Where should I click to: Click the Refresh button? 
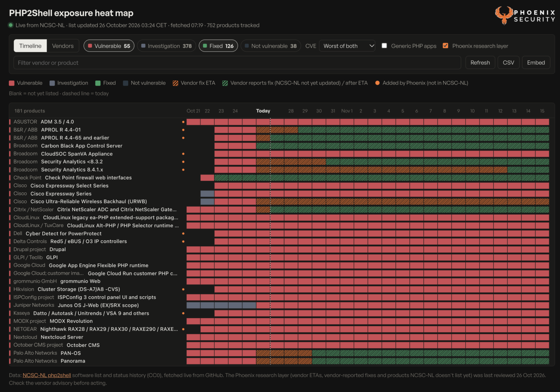pyautogui.click(x=480, y=63)
